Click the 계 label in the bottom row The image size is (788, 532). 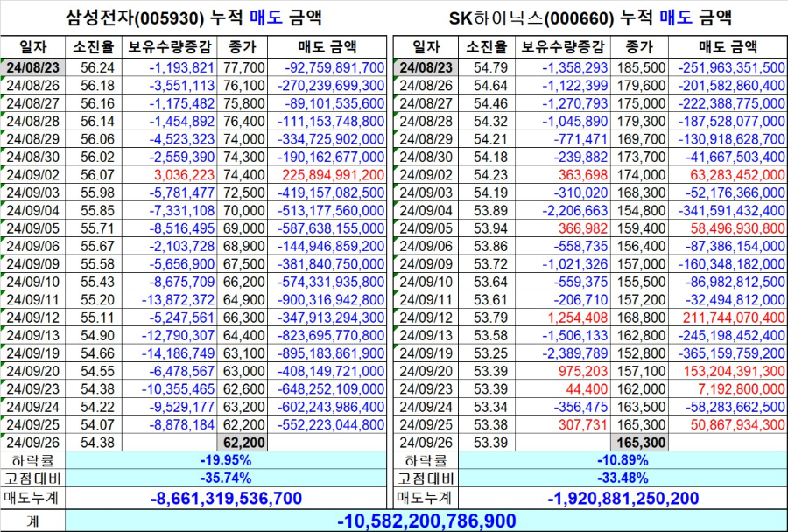pos(32,521)
